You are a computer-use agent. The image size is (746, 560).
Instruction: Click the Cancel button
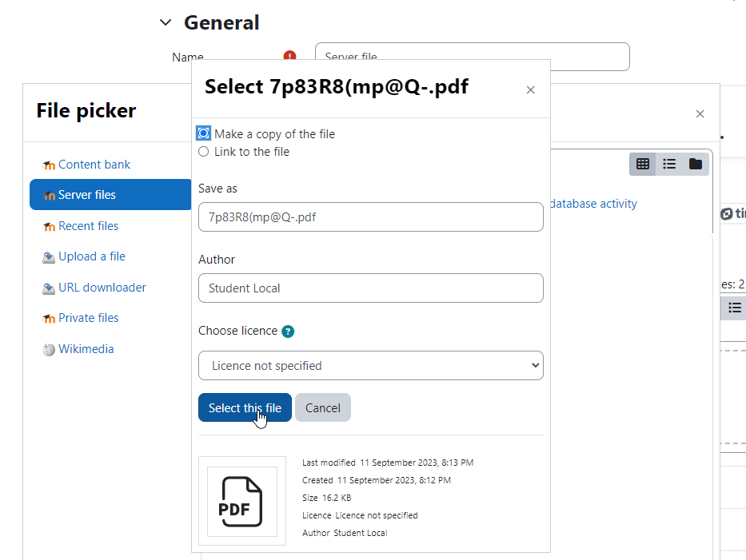(x=322, y=408)
